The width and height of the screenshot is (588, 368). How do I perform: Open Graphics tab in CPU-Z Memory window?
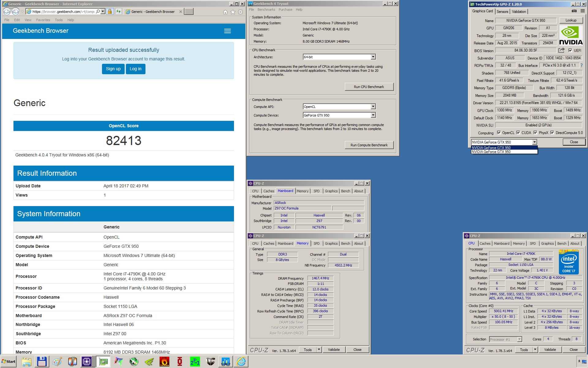coord(331,243)
